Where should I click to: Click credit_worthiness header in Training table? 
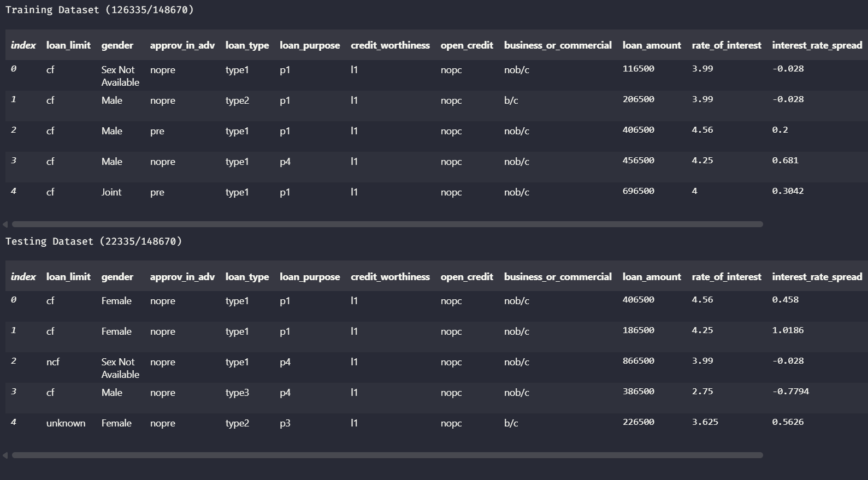pyautogui.click(x=390, y=45)
